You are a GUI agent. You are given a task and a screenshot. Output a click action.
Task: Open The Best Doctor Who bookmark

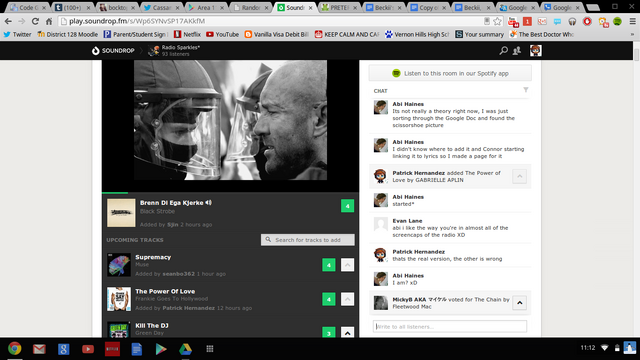(x=542, y=34)
